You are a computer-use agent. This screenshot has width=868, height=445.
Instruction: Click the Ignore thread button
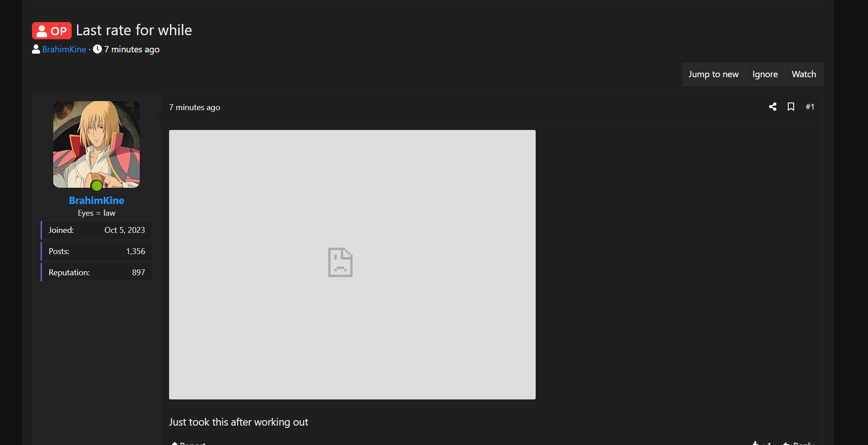coord(765,74)
